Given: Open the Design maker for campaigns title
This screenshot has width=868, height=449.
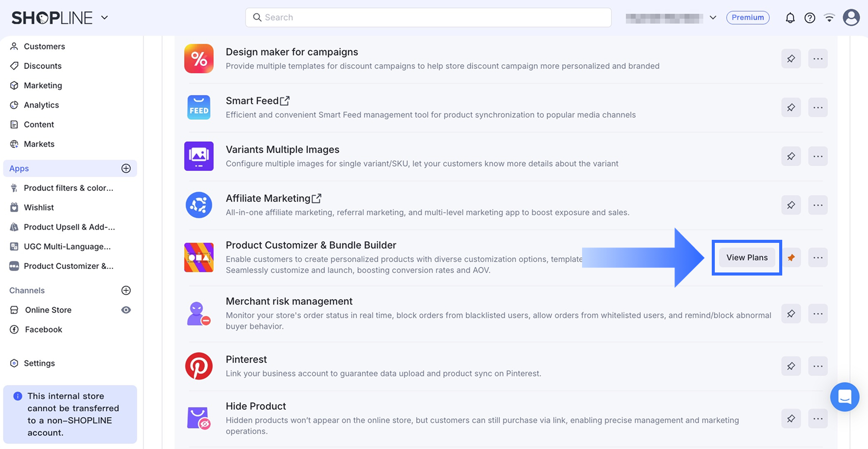Looking at the screenshot, I should coord(292,52).
